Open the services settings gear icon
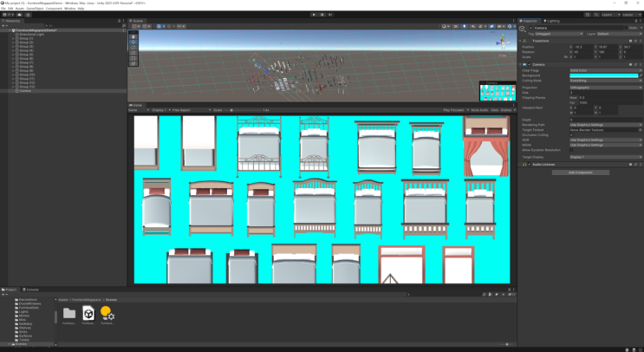644x352 pixels. pyautogui.click(x=28, y=15)
